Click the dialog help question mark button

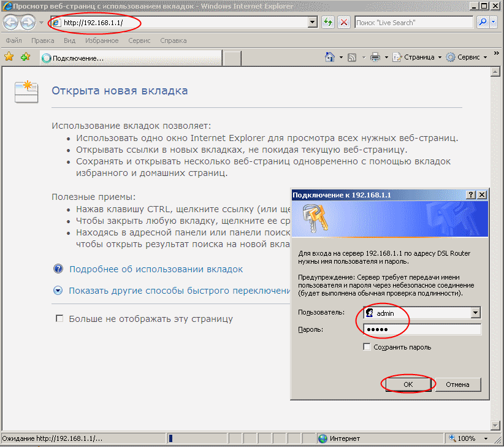(471, 194)
